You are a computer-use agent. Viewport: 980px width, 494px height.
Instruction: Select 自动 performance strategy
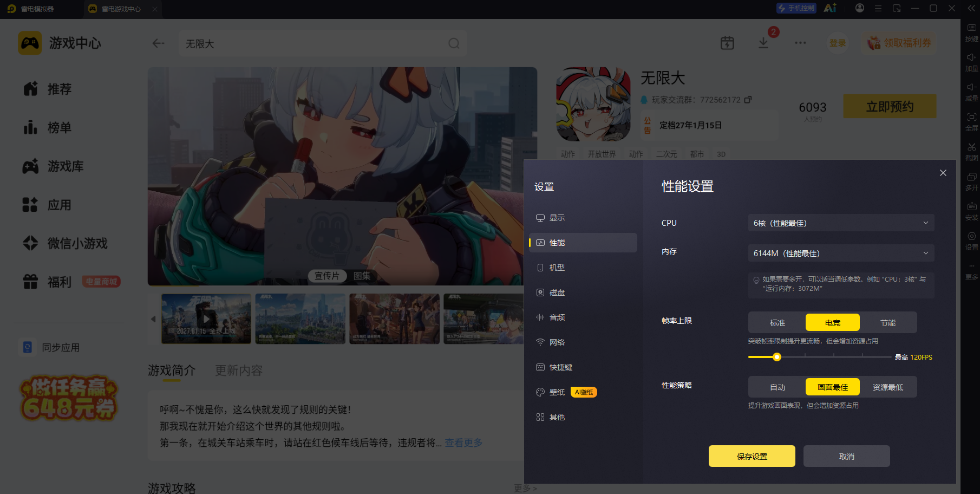[x=778, y=387]
